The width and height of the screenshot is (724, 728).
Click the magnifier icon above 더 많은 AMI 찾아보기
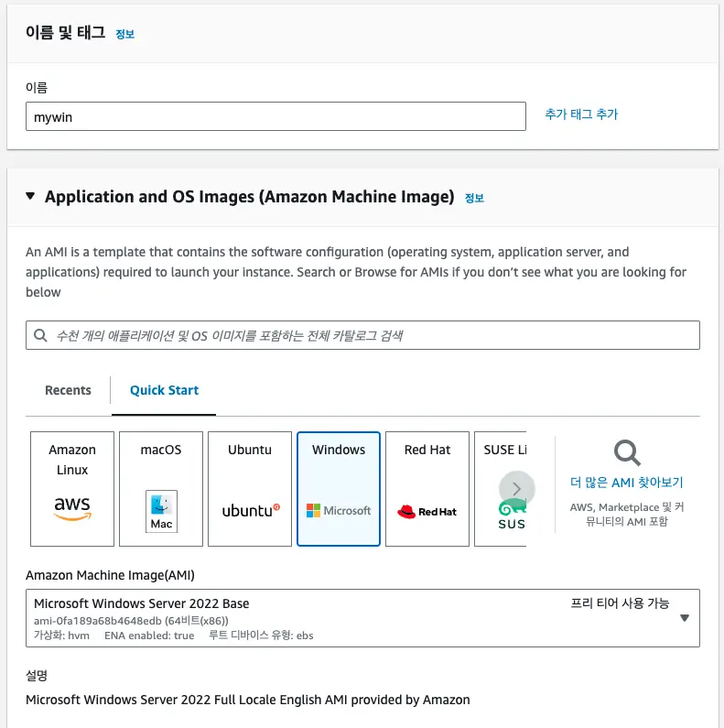(627, 452)
